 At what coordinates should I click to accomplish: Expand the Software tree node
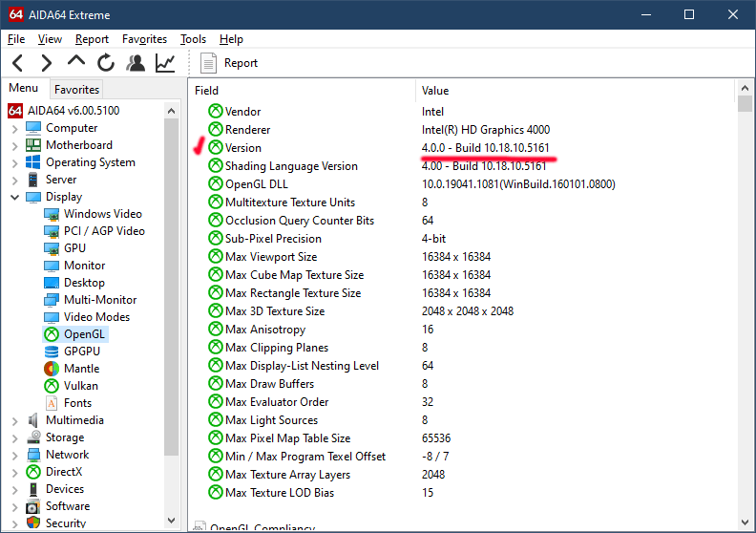click(x=15, y=507)
